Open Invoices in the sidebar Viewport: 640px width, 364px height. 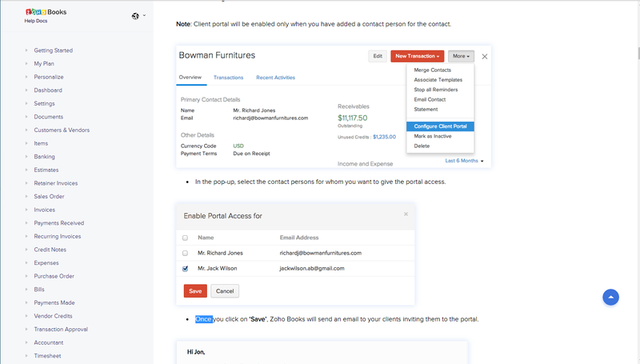coord(44,210)
